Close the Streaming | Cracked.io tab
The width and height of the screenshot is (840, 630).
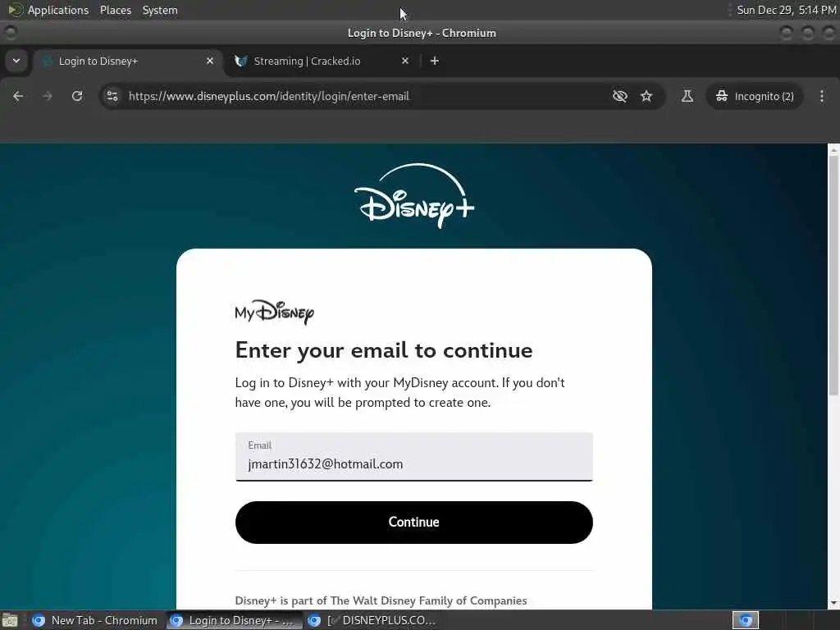click(405, 61)
